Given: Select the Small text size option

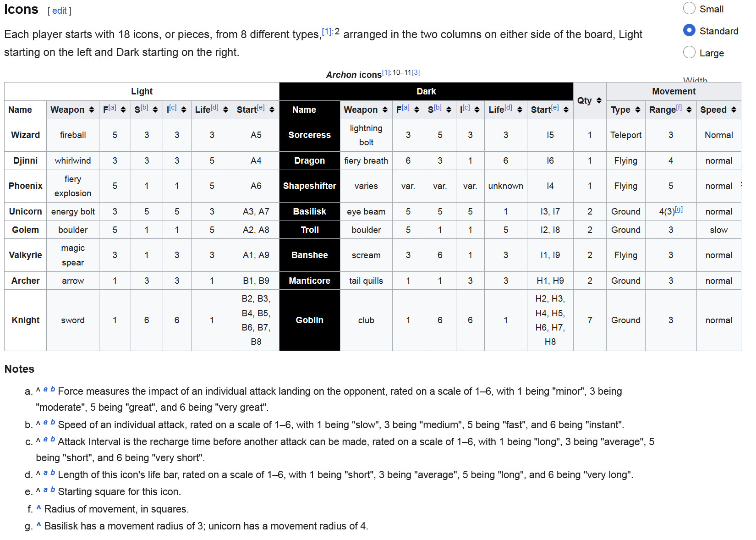Looking at the screenshot, I should click(689, 8).
